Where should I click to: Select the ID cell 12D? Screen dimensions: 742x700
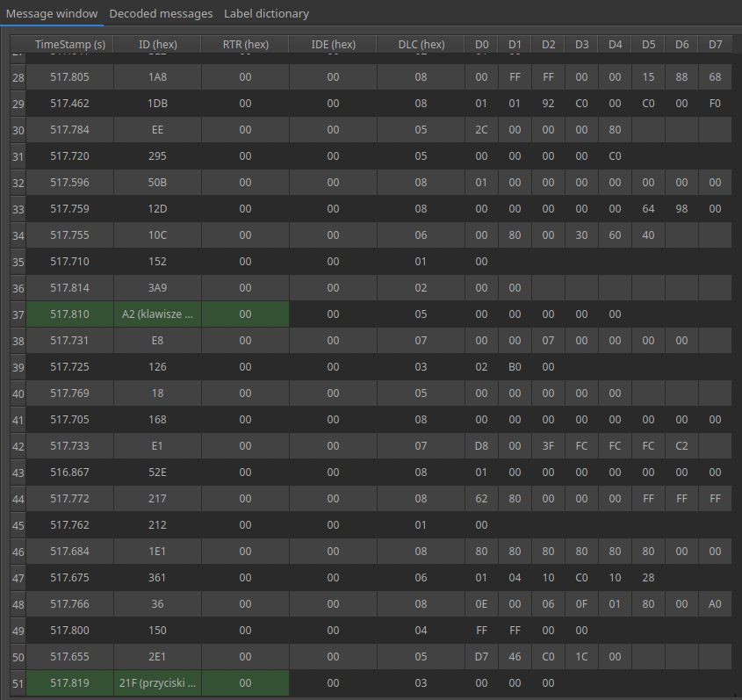(157, 209)
